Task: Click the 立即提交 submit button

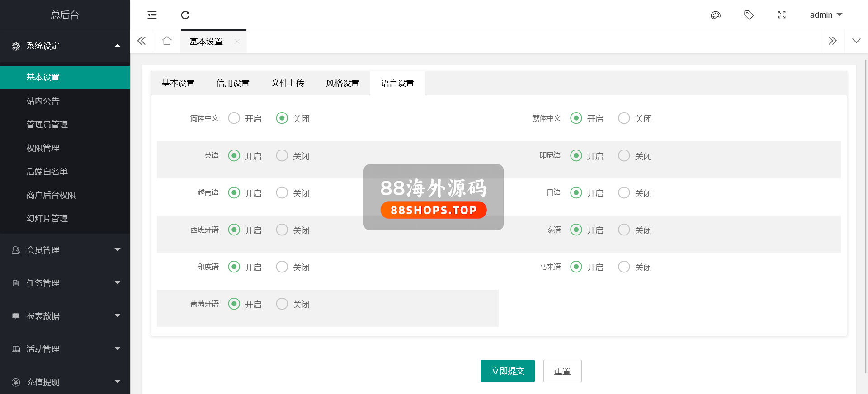Action: (507, 371)
